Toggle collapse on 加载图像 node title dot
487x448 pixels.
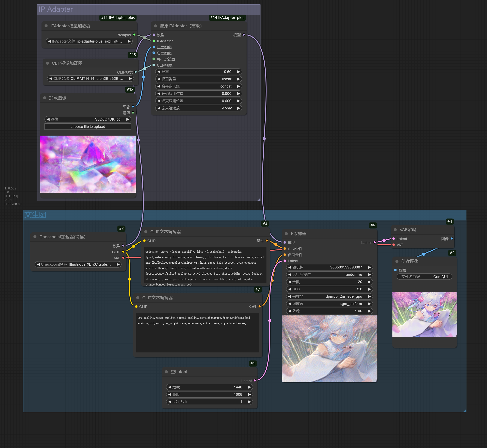45,98
